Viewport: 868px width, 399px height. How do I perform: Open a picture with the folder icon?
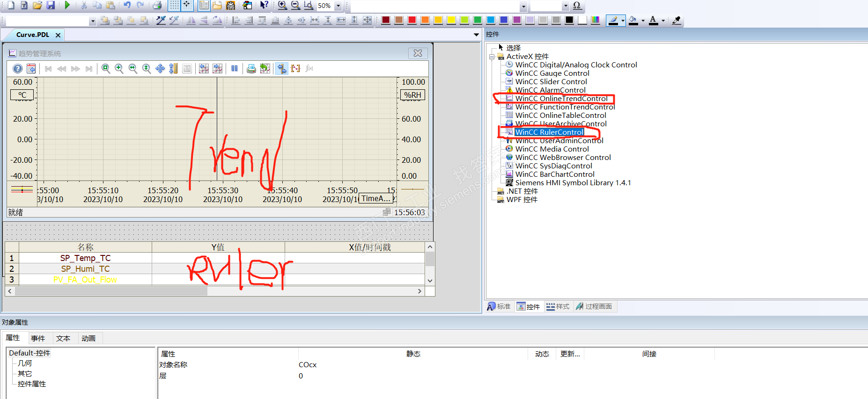tap(37, 5)
